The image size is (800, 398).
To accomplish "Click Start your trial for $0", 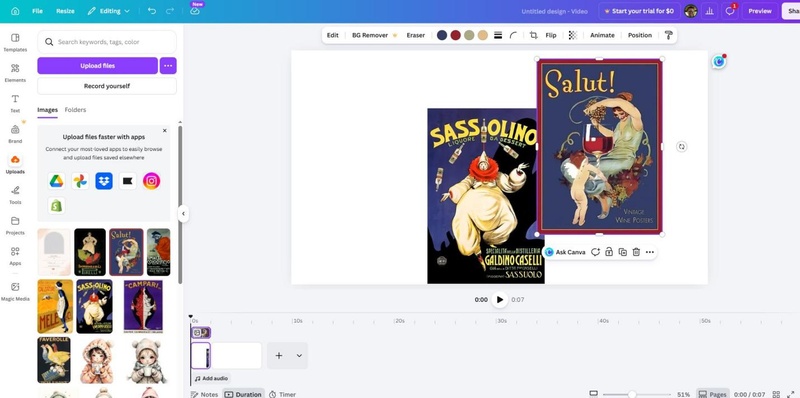I will pos(638,11).
